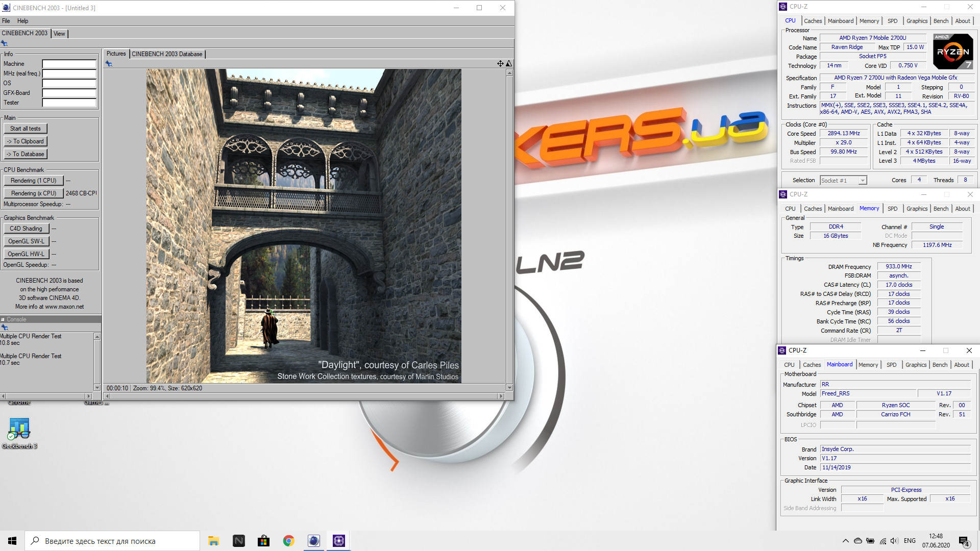
Task: Run Rendering (1 CPU) benchmark
Action: click(34, 181)
